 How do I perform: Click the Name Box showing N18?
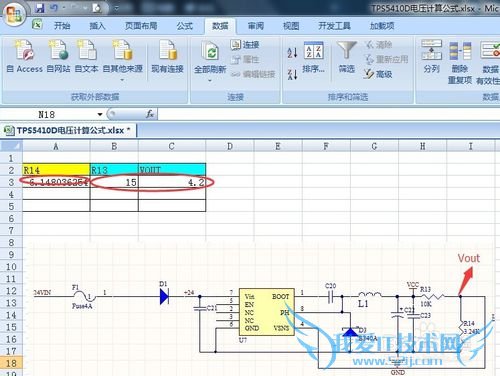click(x=47, y=114)
